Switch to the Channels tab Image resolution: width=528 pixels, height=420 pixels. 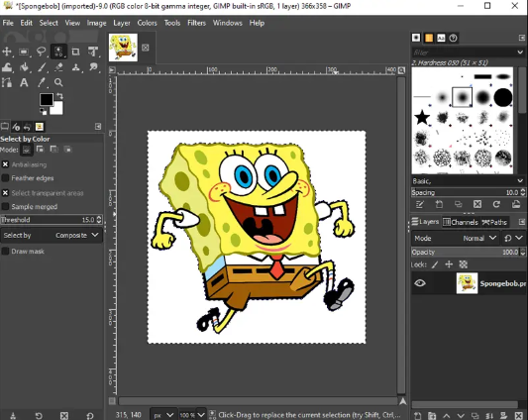click(x=461, y=222)
